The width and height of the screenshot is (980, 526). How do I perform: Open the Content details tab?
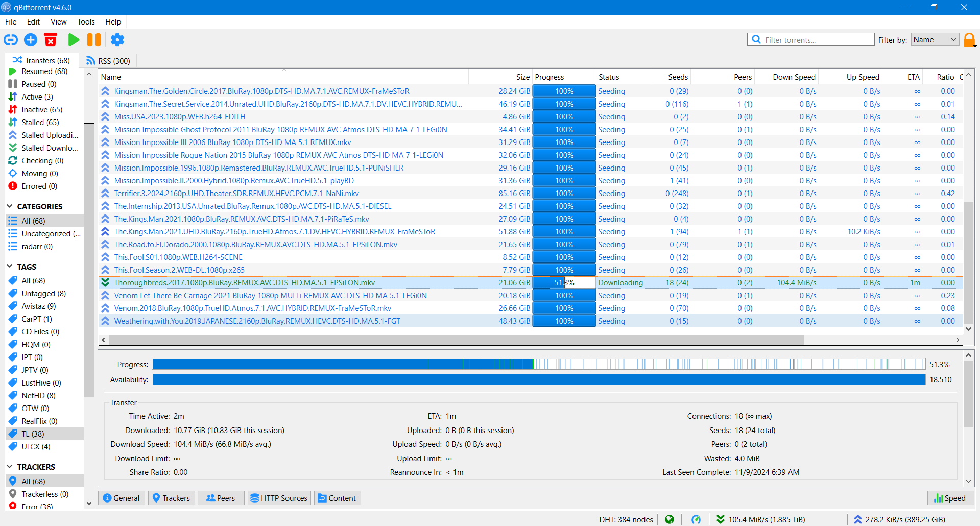337,498
